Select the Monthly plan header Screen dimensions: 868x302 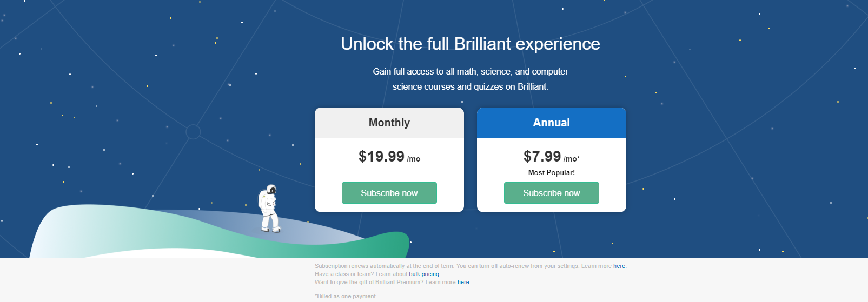tap(389, 123)
